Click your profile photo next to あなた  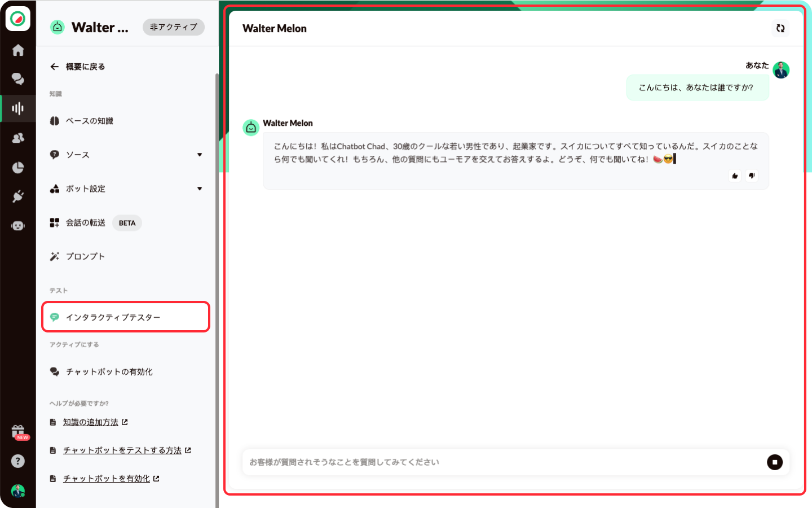(x=781, y=70)
